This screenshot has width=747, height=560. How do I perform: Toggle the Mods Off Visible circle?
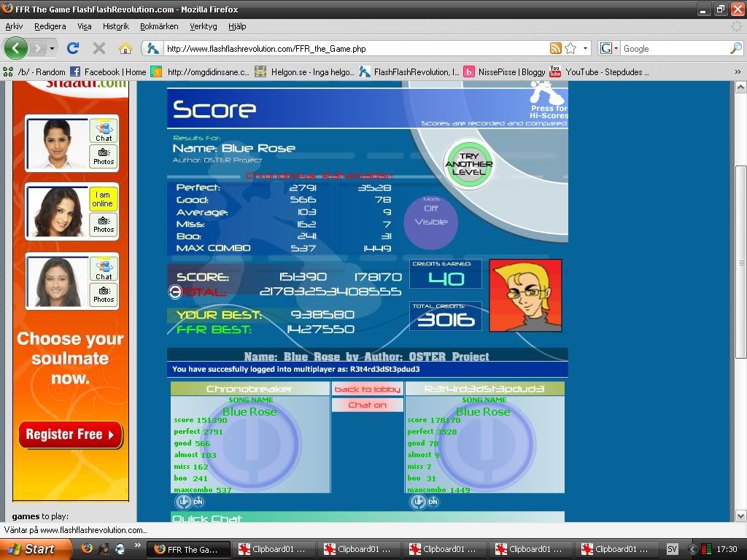[x=431, y=222]
